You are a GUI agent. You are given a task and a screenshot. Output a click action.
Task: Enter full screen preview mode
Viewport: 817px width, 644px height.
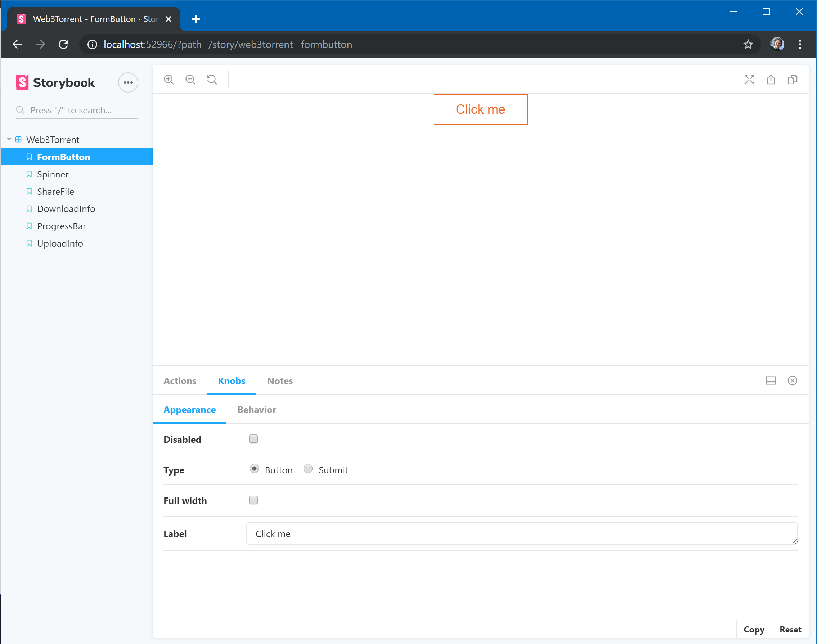click(x=749, y=80)
